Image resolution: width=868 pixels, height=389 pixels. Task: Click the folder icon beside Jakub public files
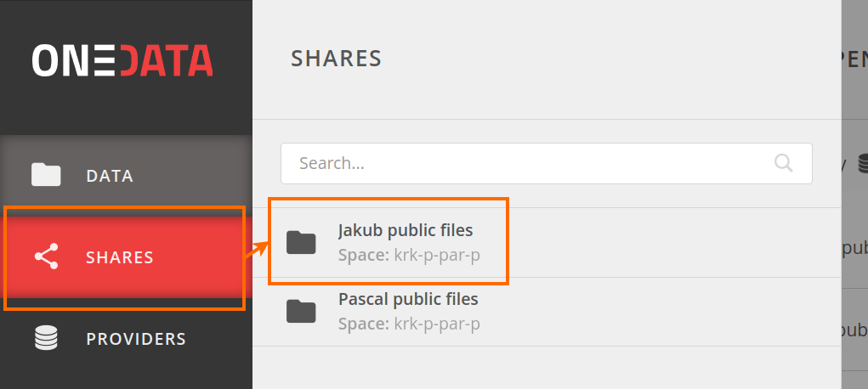301,242
